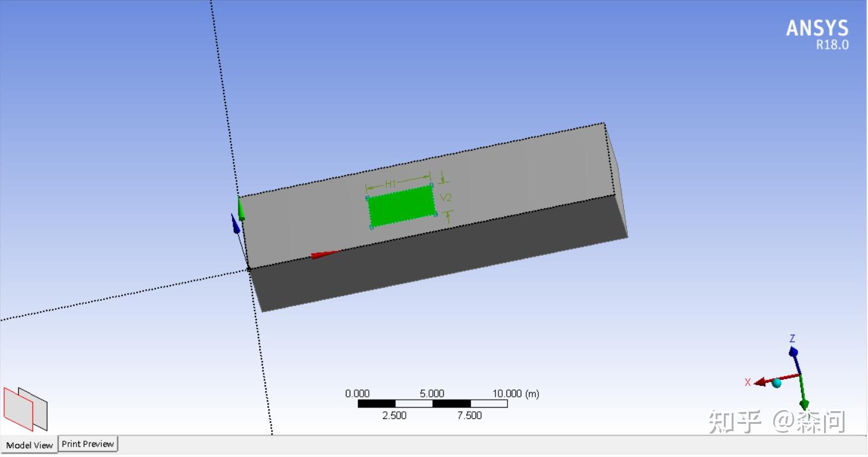The height and width of the screenshot is (457, 868).
Task: Select the Model View tab
Action: (x=28, y=446)
